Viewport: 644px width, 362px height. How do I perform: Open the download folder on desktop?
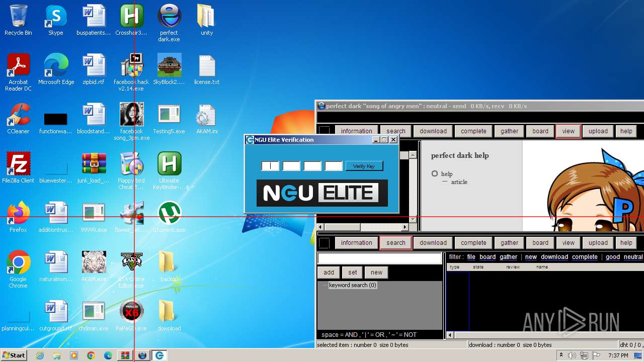coord(169,316)
